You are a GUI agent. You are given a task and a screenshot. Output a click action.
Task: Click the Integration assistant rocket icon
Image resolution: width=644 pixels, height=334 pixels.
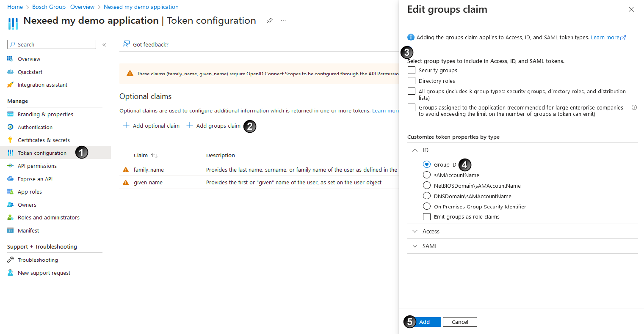10,85
